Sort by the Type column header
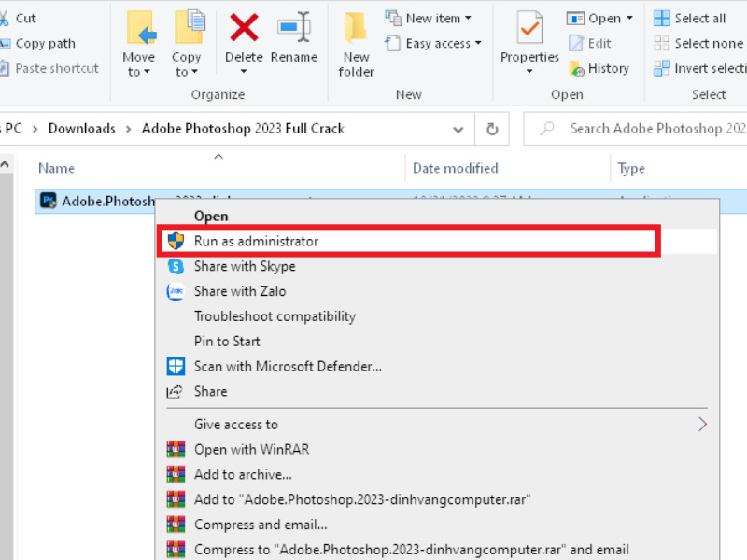The width and height of the screenshot is (747, 560). coord(631,168)
